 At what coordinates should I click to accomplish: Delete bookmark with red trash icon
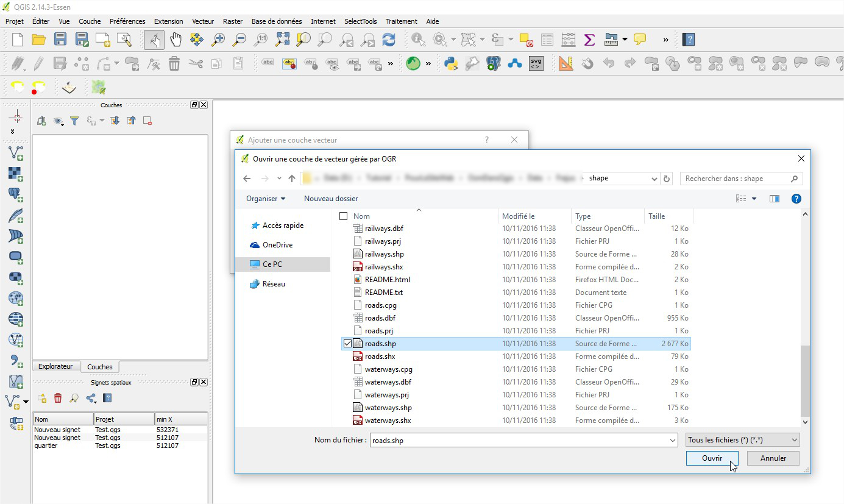coord(58,398)
